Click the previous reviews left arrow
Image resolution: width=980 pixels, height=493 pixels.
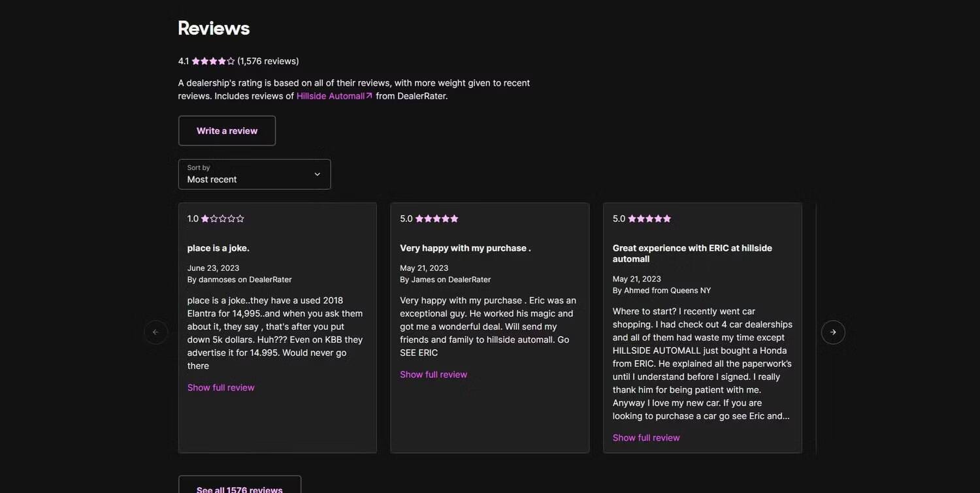(155, 332)
